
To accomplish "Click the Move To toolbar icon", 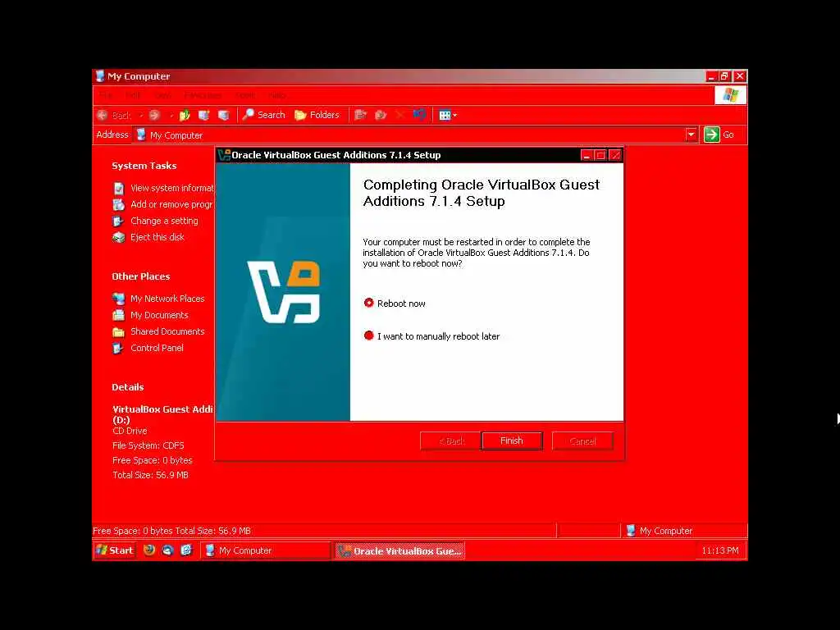I will point(361,115).
